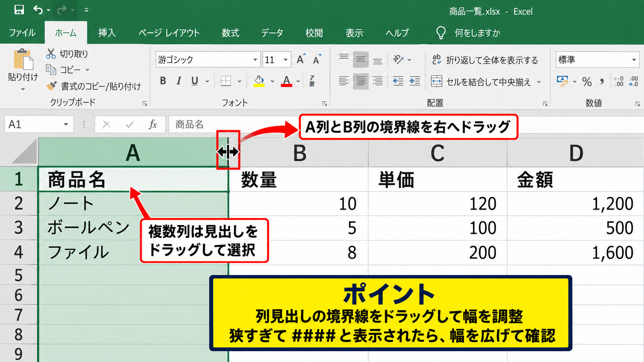
Task: Click the Undo arrow icon
Action: (38, 10)
